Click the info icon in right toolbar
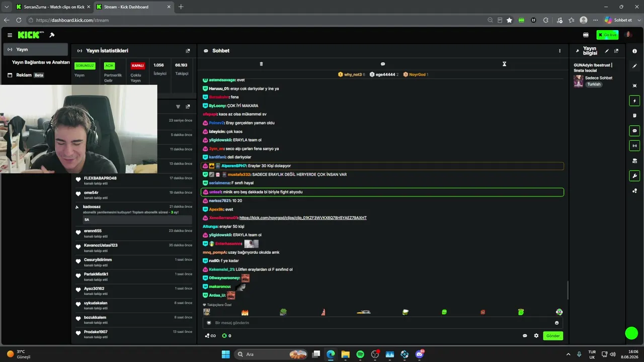The image size is (644, 362). [x=634, y=51]
